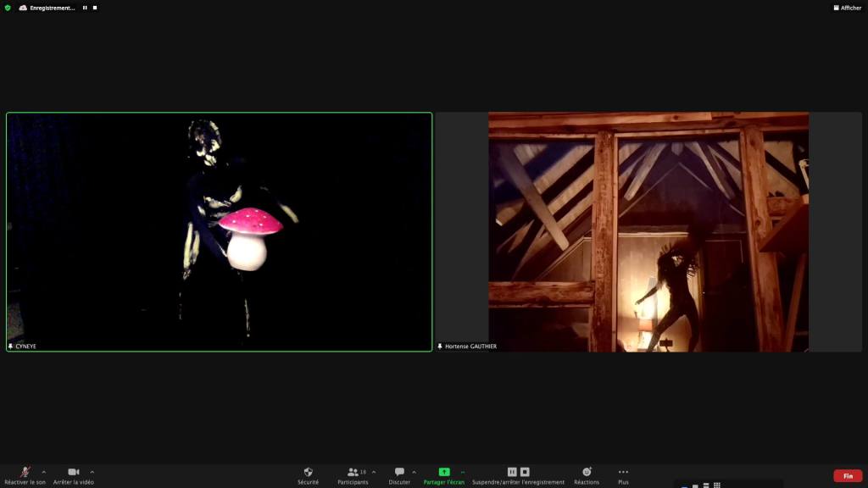Expand the audio options arrow
Image resolution: width=868 pixels, height=488 pixels.
(44, 472)
